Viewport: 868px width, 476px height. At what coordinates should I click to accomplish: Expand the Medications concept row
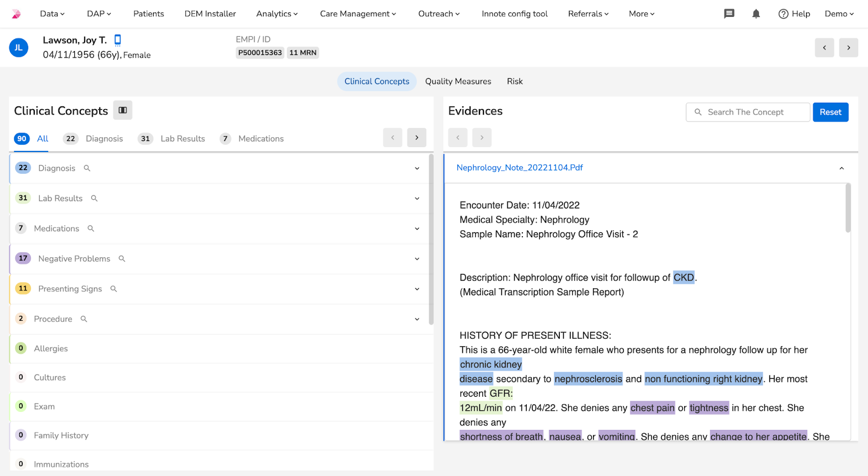tap(417, 229)
